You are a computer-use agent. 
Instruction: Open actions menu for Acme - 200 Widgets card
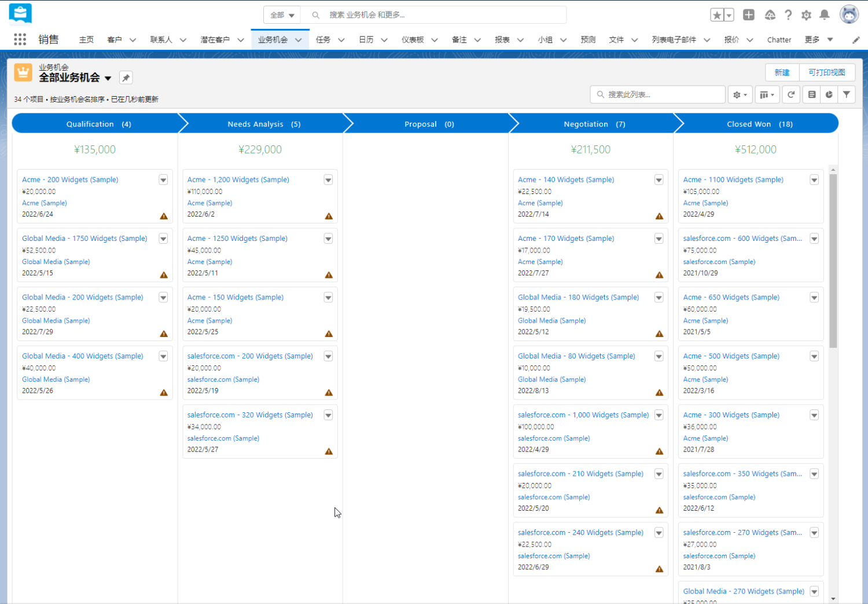(x=163, y=180)
